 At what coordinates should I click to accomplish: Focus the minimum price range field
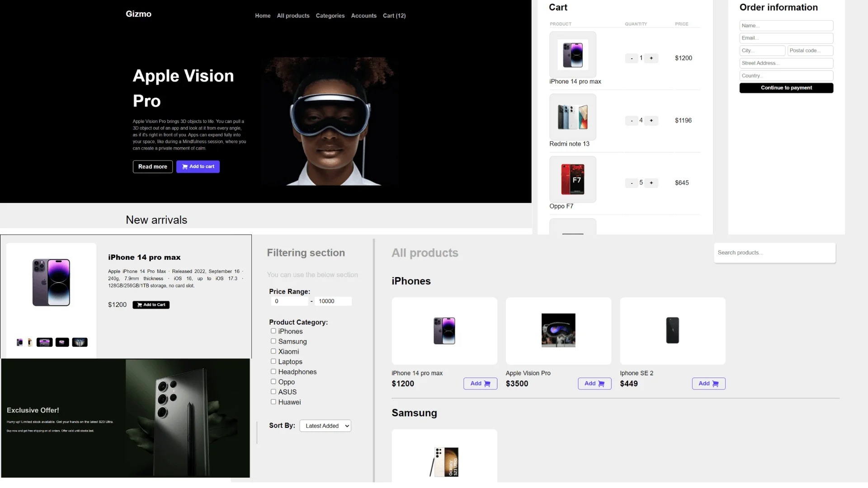point(289,301)
